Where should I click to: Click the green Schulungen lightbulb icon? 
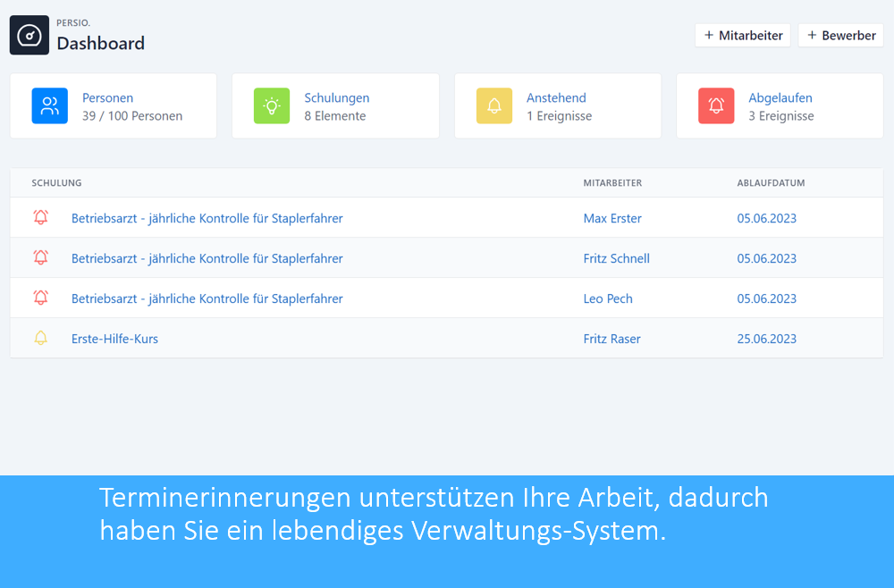pos(272,106)
